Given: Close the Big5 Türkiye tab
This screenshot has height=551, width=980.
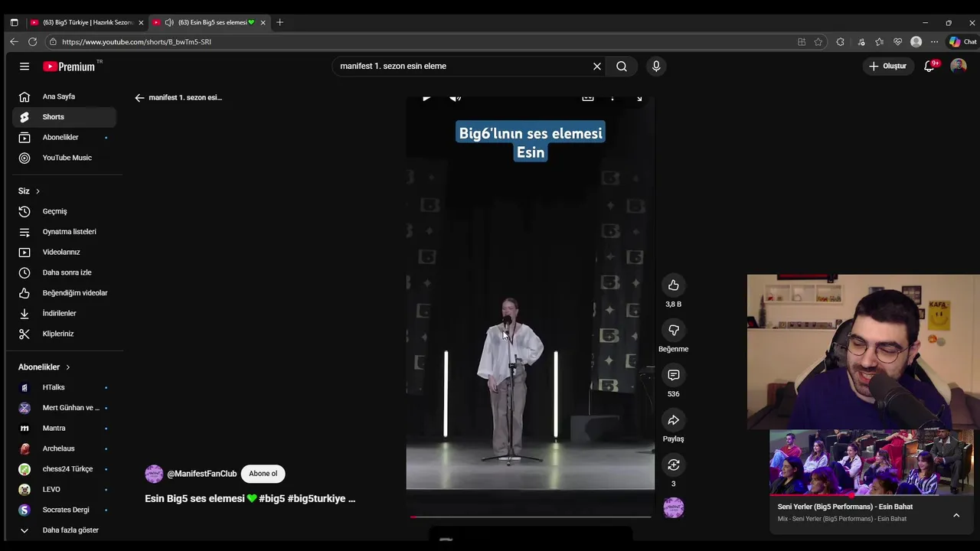Looking at the screenshot, I should (141, 23).
